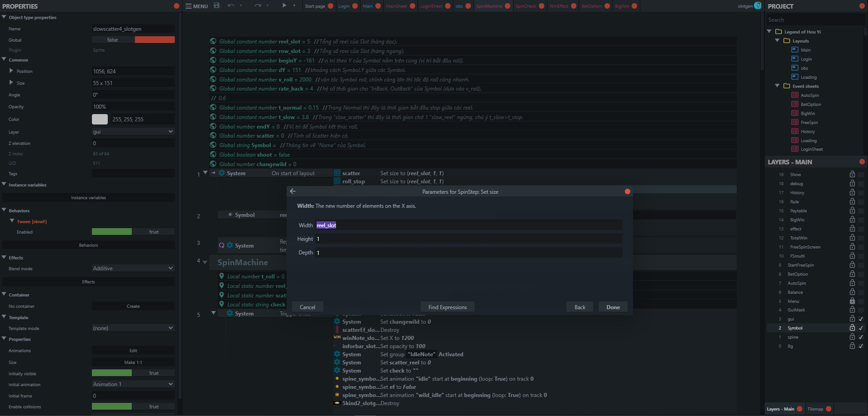Open the FreeSpin event sheet
Image resolution: width=868 pixels, height=416 pixels.
coord(809,122)
